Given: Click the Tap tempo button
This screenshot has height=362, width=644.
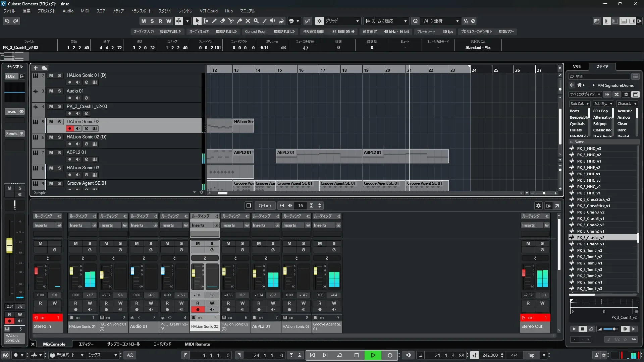Looking at the screenshot, I should pos(531,355).
